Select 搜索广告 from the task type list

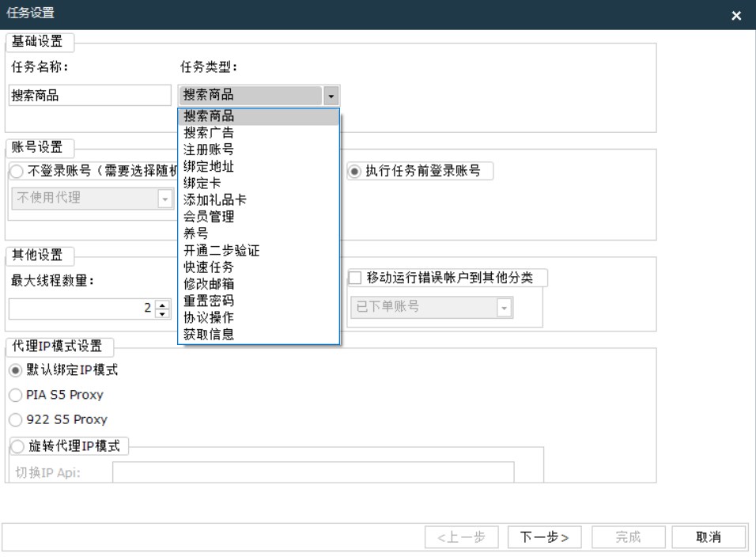pyautogui.click(x=259, y=133)
